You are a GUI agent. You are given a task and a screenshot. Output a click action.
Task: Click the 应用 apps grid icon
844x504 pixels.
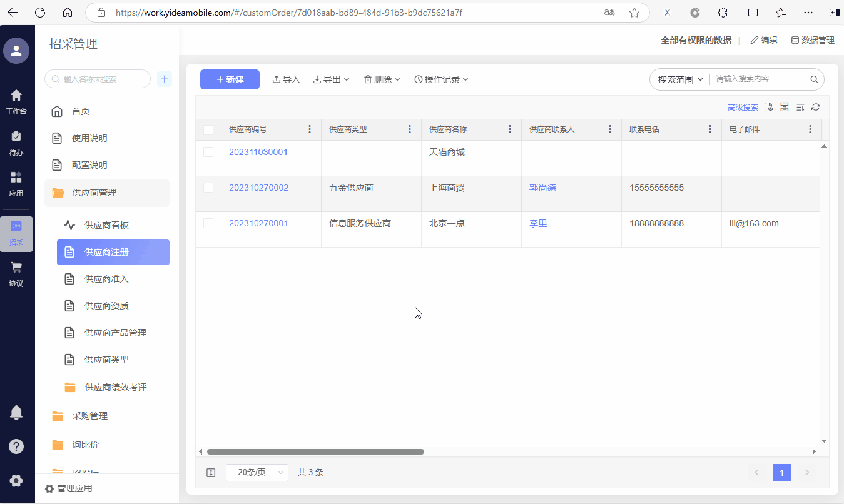(x=16, y=178)
